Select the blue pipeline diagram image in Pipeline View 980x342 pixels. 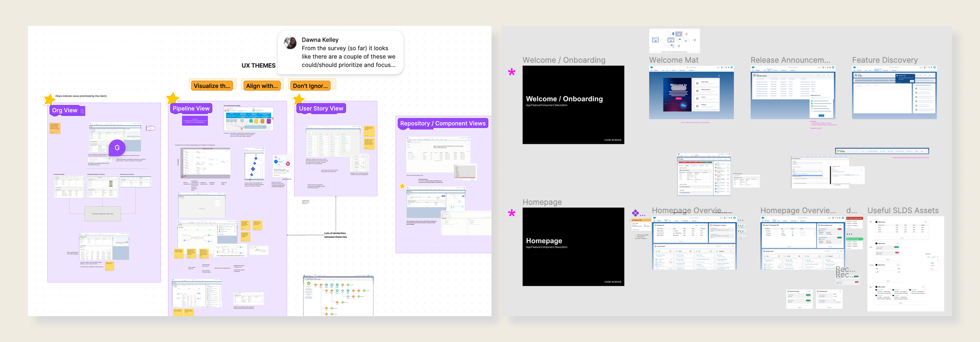249,119
